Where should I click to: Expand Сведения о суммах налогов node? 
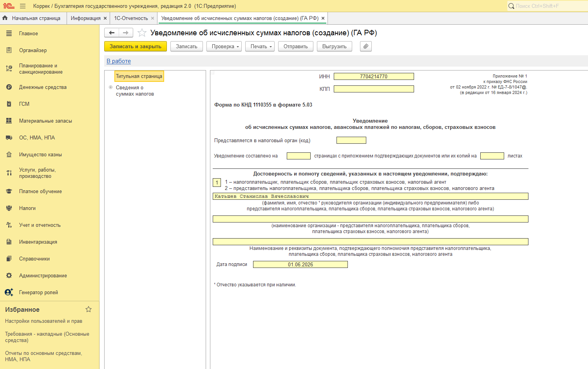click(x=111, y=87)
